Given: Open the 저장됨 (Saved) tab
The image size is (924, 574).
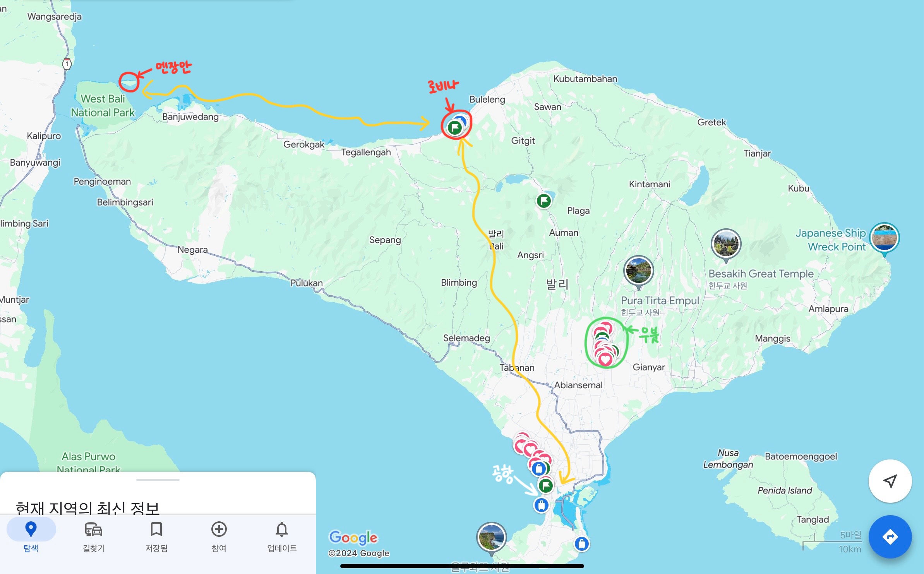Looking at the screenshot, I should [156, 536].
